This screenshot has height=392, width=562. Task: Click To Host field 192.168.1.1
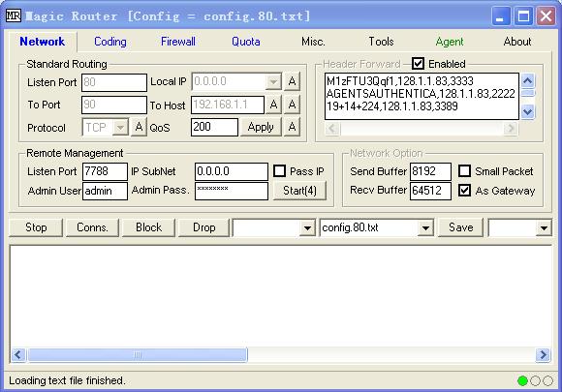228,105
